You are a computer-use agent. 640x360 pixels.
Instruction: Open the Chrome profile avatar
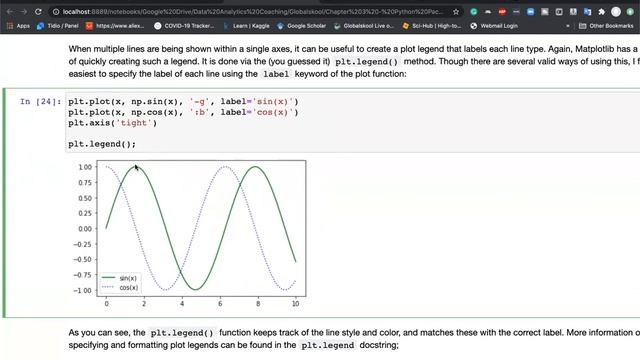tap(616, 12)
